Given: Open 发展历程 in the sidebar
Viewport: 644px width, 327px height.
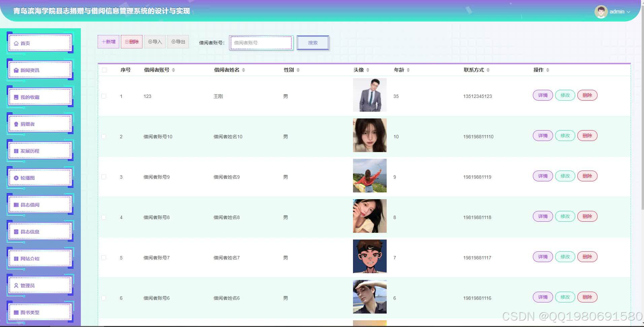Looking at the screenshot, I should point(40,151).
